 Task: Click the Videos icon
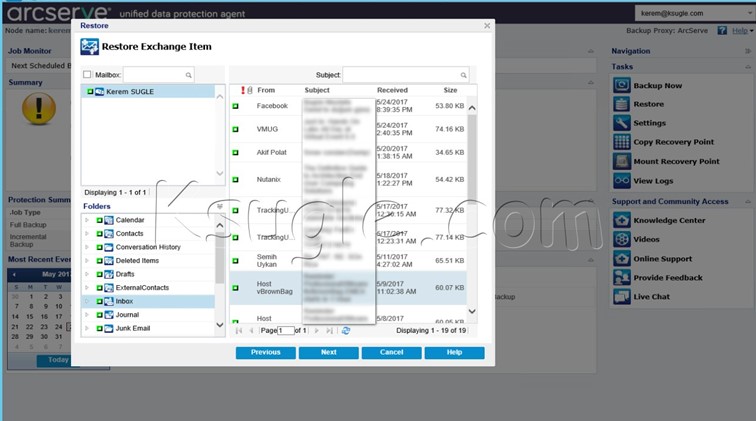[x=621, y=239]
